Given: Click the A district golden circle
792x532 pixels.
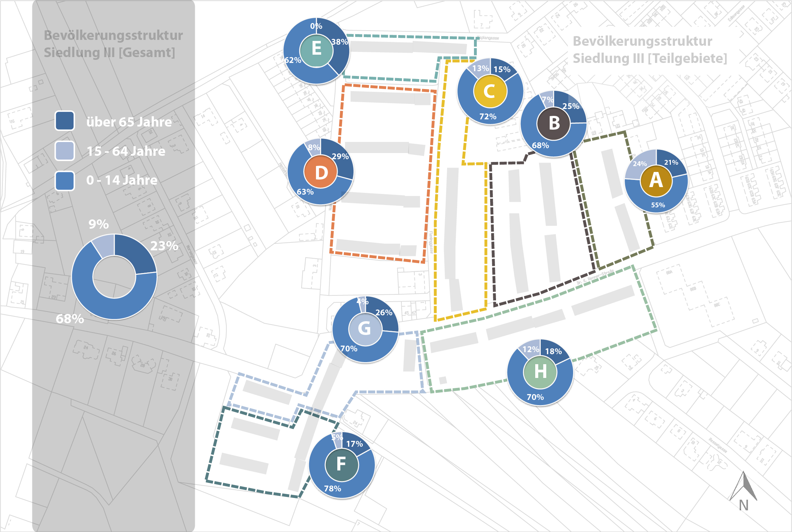Looking at the screenshot, I should [656, 181].
